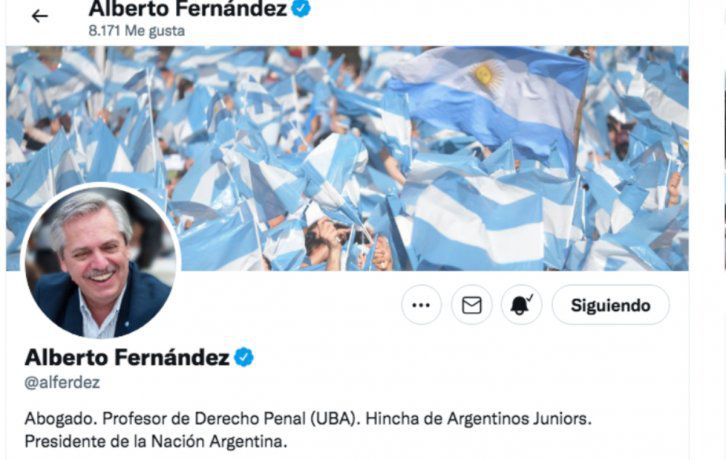
Task: Click the large Alberto Fernández profile name
Action: (127, 358)
